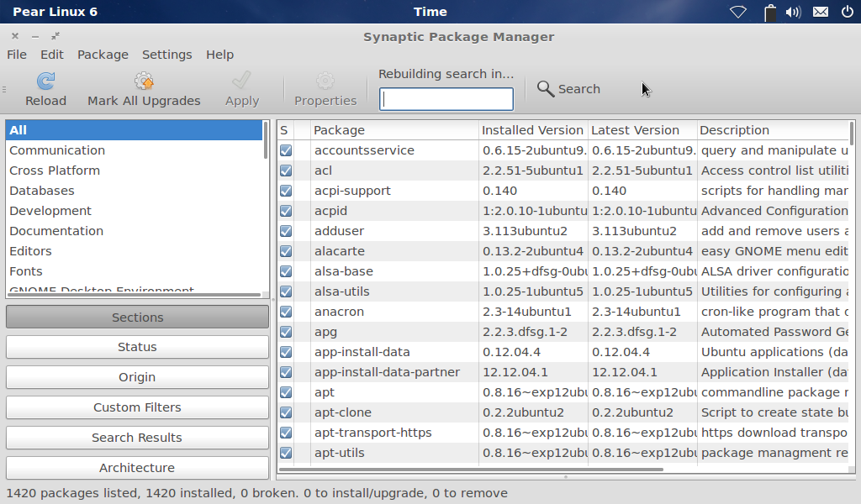Toggle the alacarte package checkbox

click(286, 251)
